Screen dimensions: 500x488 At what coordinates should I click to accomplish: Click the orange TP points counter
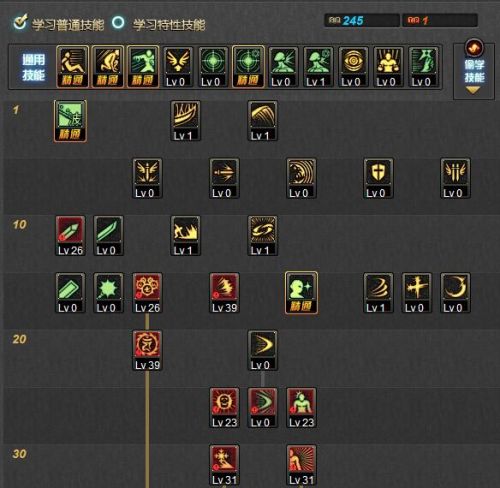(440, 21)
